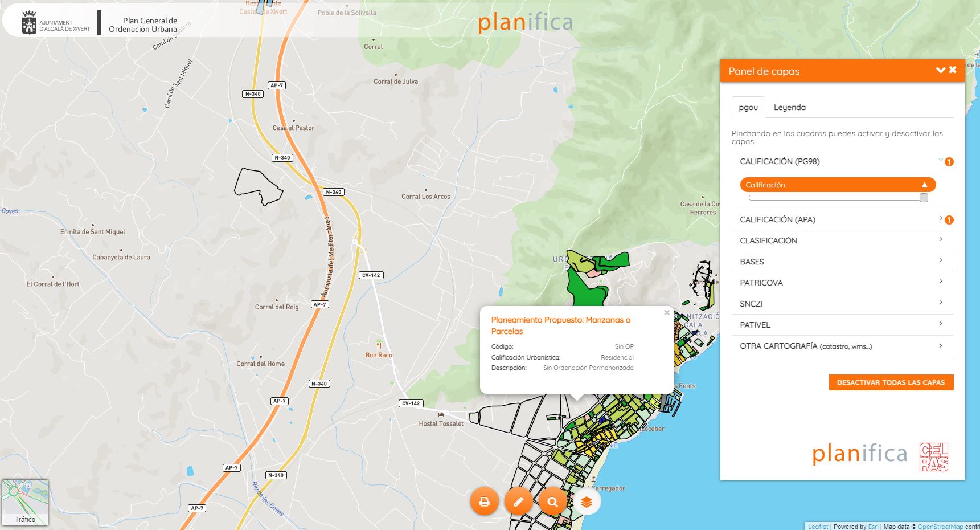Viewport: 980px width, 530px height.
Task: Click the popup title "Planeamiento Propuesto: Manzanas o Parcelas"
Action: [x=561, y=325]
